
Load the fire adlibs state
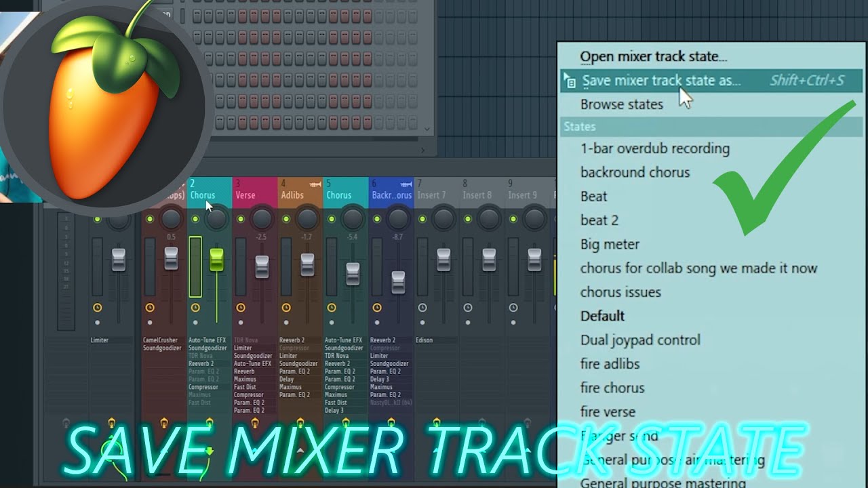coord(610,364)
